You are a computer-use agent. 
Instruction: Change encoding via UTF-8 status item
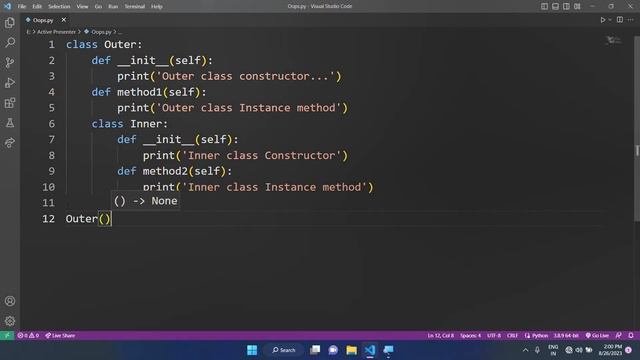494,336
